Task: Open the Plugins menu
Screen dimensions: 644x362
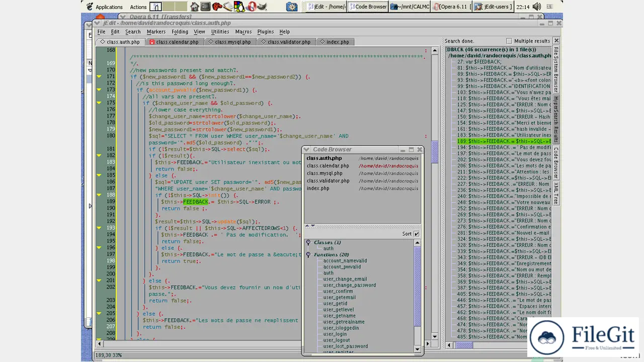Action: pyautogui.click(x=266, y=32)
